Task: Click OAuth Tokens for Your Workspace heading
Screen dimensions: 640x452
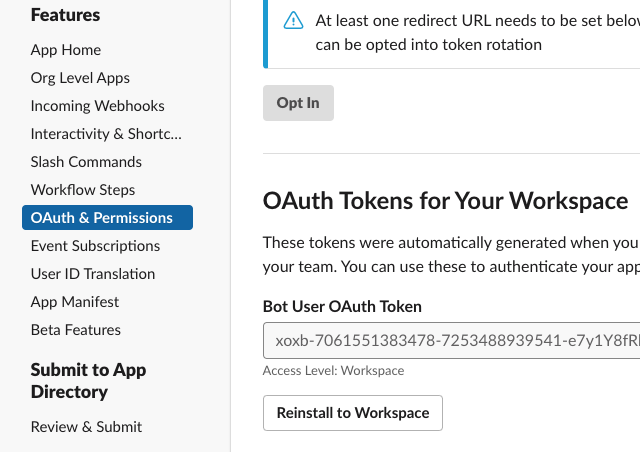Action: pyautogui.click(x=445, y=201)
